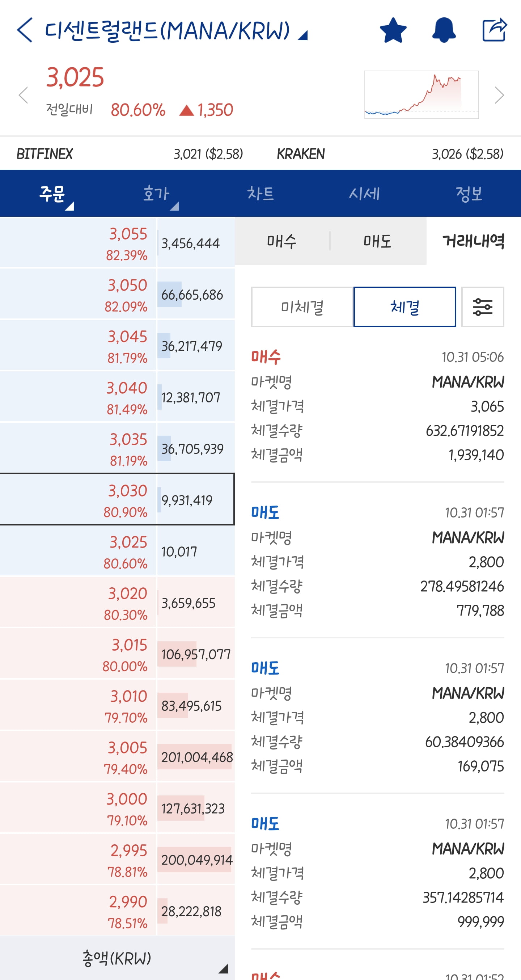Tap volume 201,004,468 cell
Image resolution: width=521 pixels, height=980 pixels.
[x=196, y=756]
